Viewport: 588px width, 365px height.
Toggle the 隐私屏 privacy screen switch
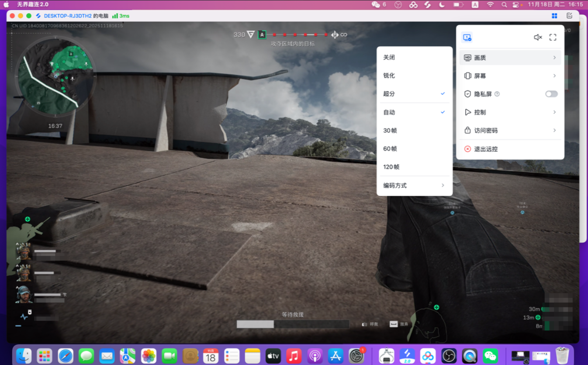coord(551,93)
